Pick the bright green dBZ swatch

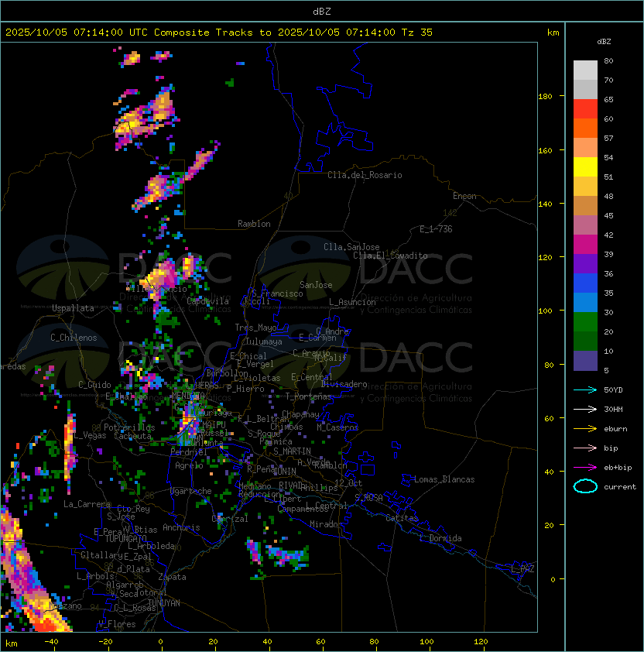click(585, 322)
